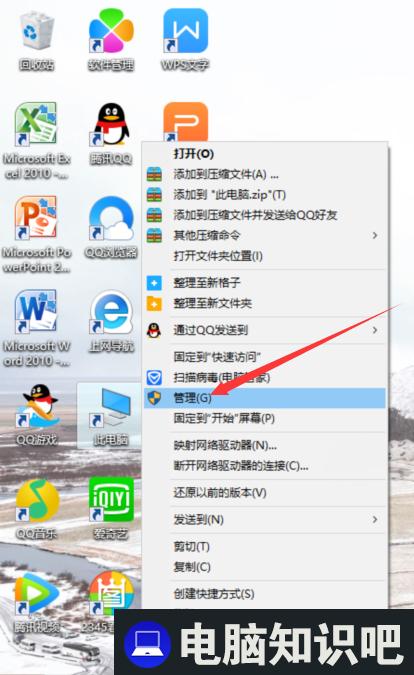The image size is (414, 675).
Task: Select the Microsoft Excel 2010 shortcut
Action: 37,141
